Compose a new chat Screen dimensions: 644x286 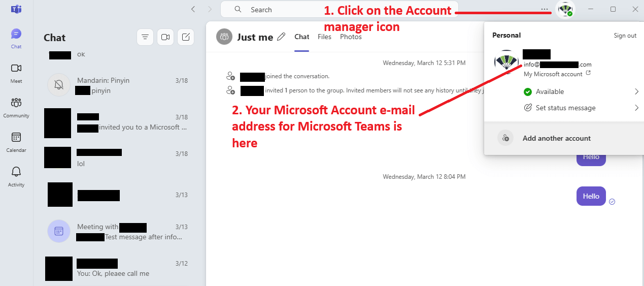click(x=186, y=37)
